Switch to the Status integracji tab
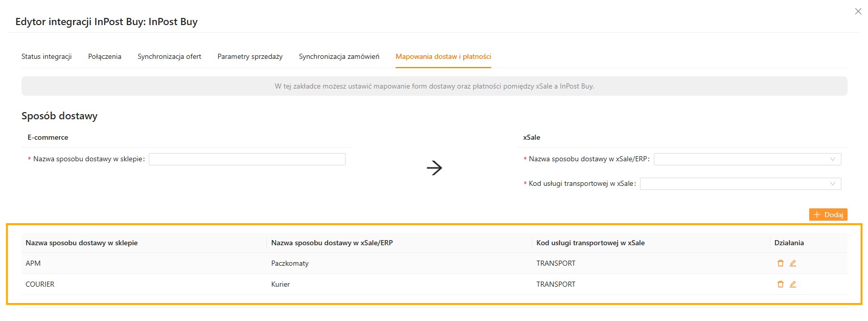 (x=47, y=56)
